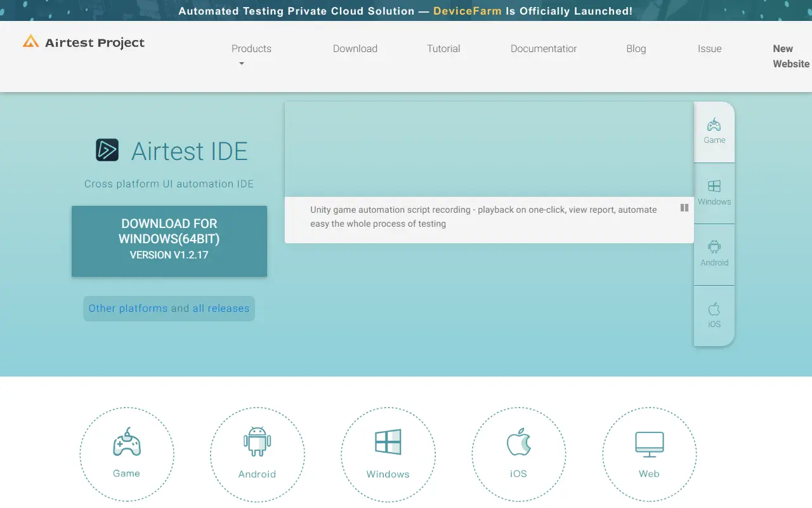Click the Airtest Project logo

84,43
